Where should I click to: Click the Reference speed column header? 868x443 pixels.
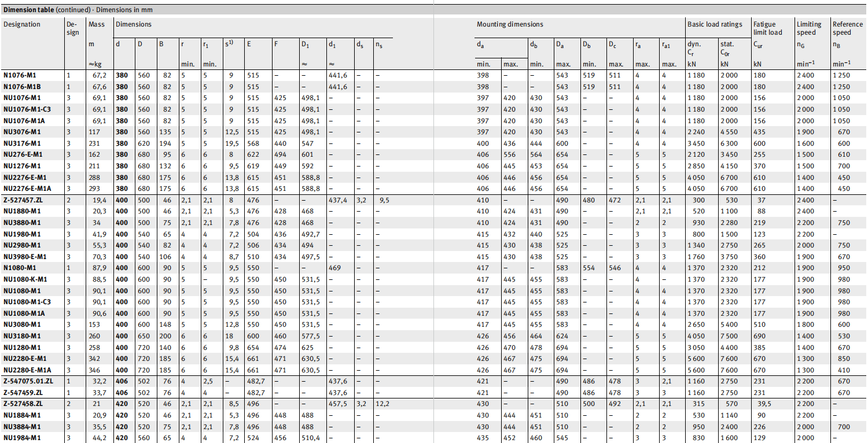tap(847, 28)
